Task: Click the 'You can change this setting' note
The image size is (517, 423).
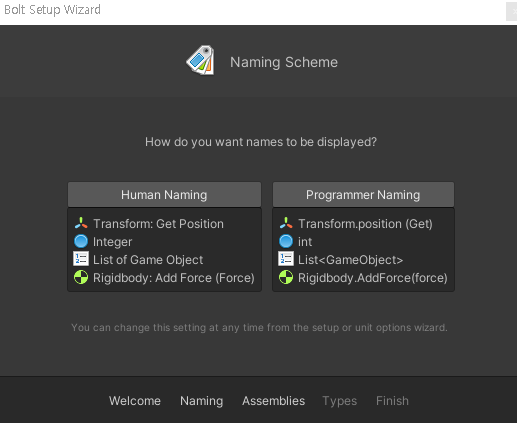Action: click(259, 328)
